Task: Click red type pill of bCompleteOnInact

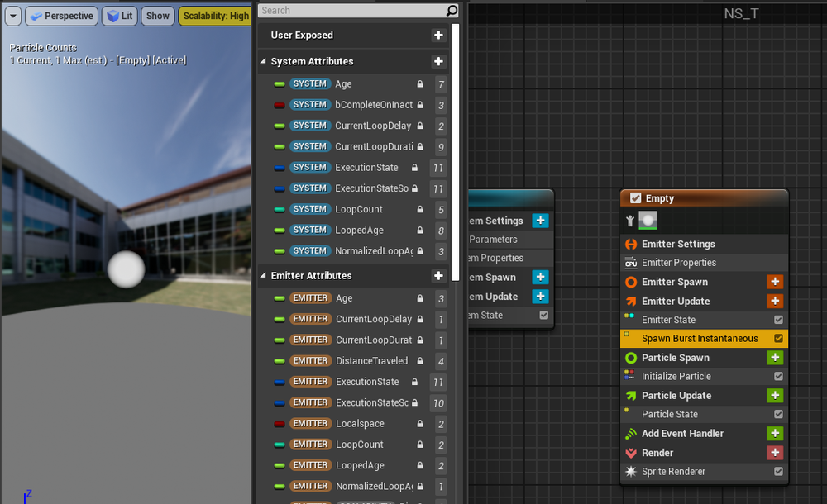Action: click(x=280, y=105)
